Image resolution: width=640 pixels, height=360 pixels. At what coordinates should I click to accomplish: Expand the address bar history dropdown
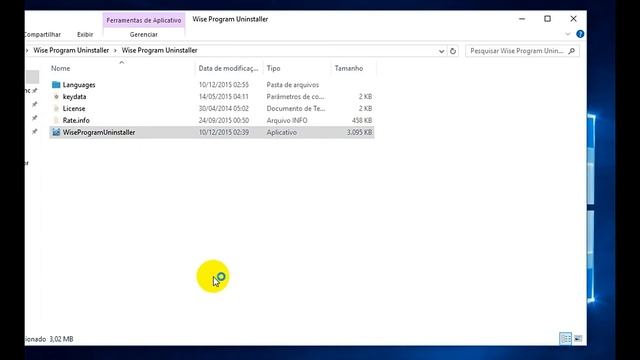coord(441,51)
